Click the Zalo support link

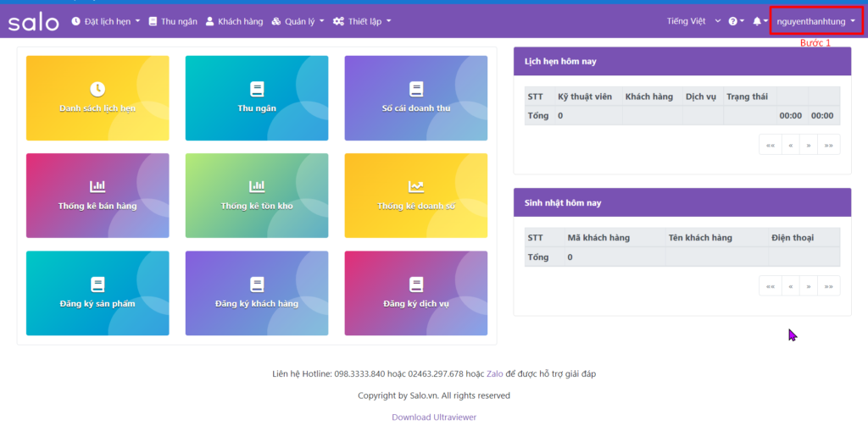click(495, 373)
